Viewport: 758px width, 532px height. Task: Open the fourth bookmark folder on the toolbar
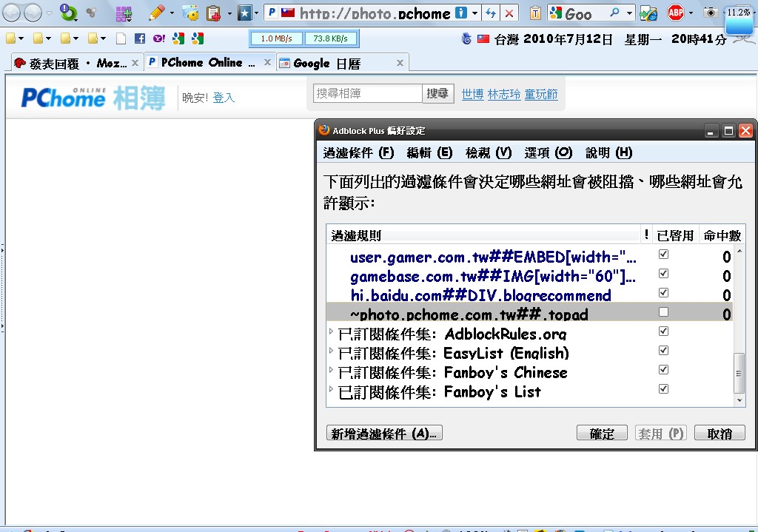[97, 38]
